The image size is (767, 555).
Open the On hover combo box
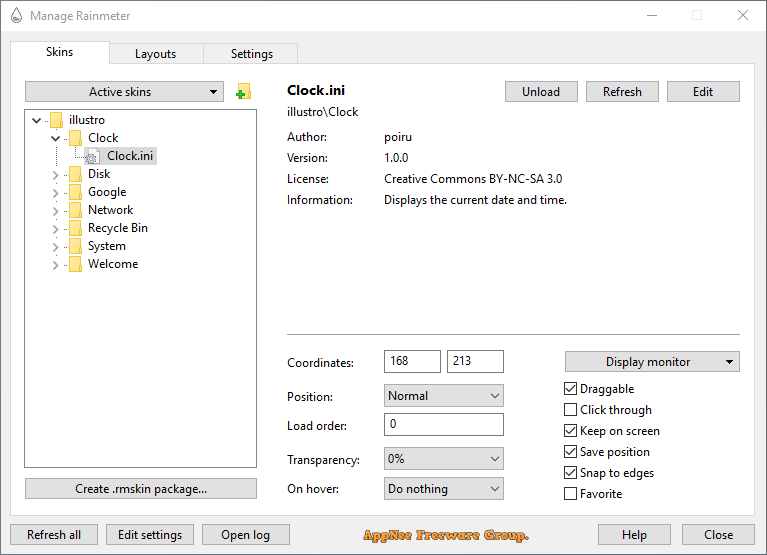point(444,488)
